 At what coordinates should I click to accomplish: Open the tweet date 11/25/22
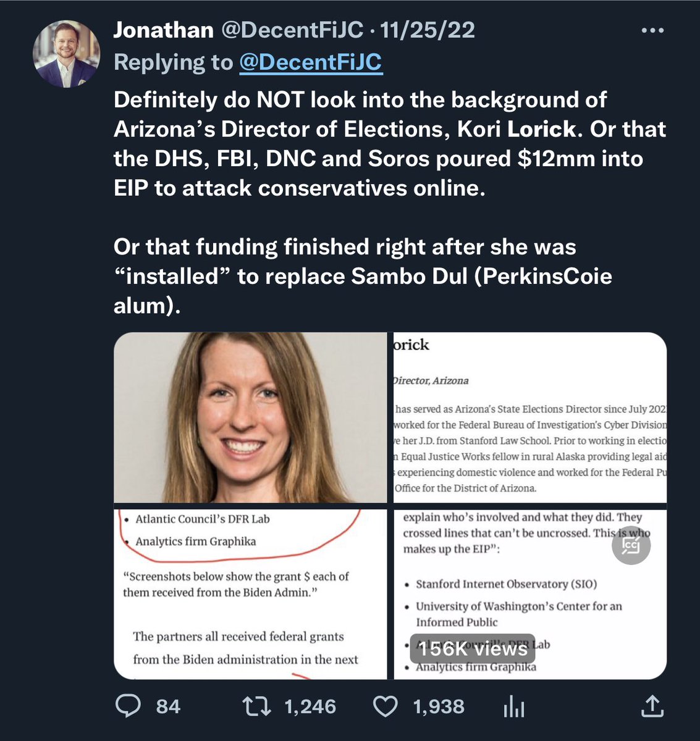428,30
